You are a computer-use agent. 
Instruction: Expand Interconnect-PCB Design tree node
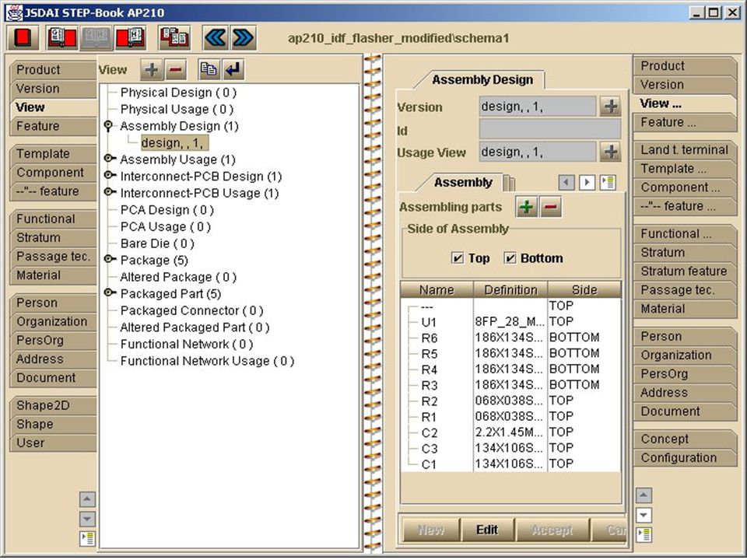pyautogui.click(x=110, y=175)
